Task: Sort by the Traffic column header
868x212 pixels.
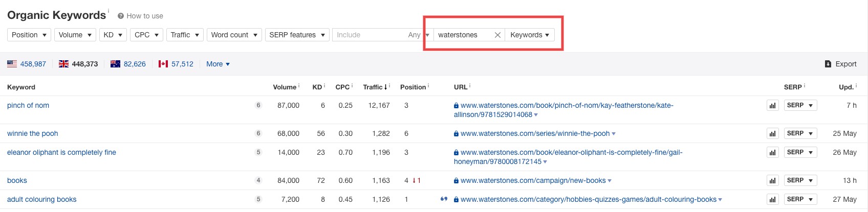Action: 375,87
